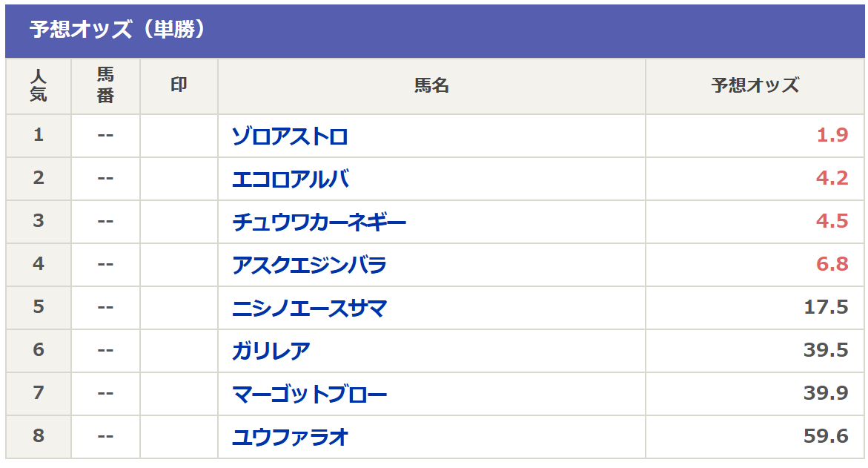Click the 予想オッズ column header
Screen dimensions: 868x468
755,86
